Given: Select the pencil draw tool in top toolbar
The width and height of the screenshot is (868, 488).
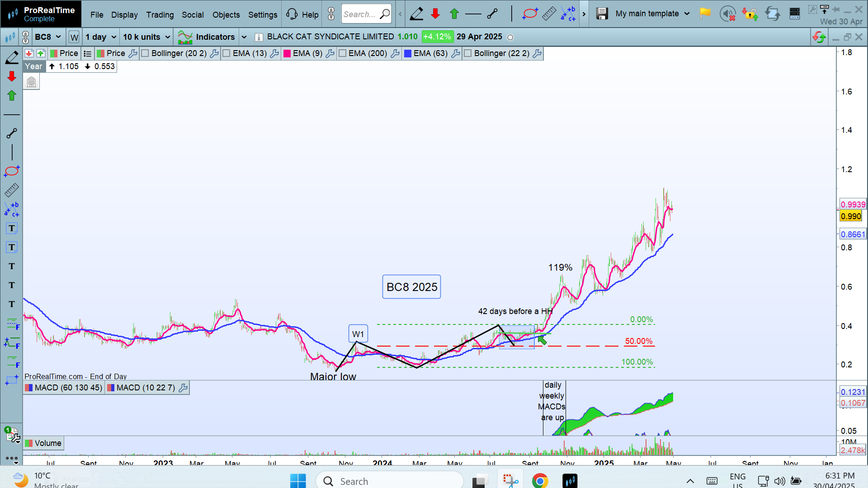Looking at the screenshot, I should coord(416,14).
